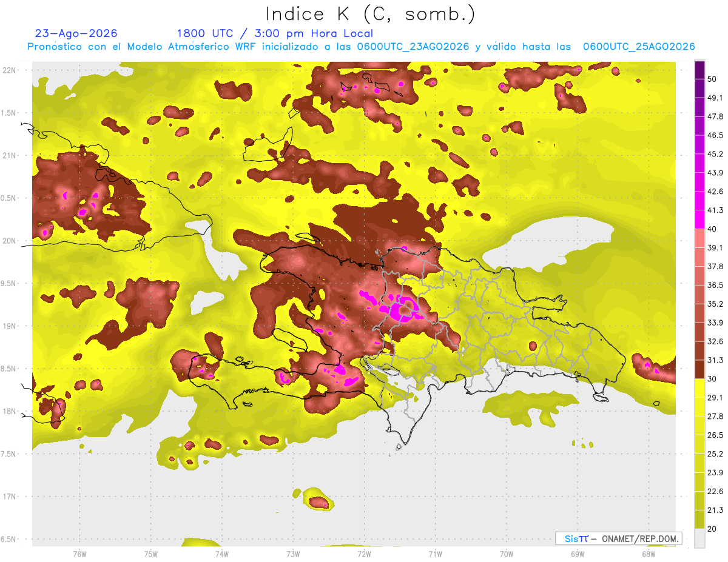The height and width of the screenshot is (562, 728).
Task: Click the colorbar value "27.8"
Action: [715, 416]
